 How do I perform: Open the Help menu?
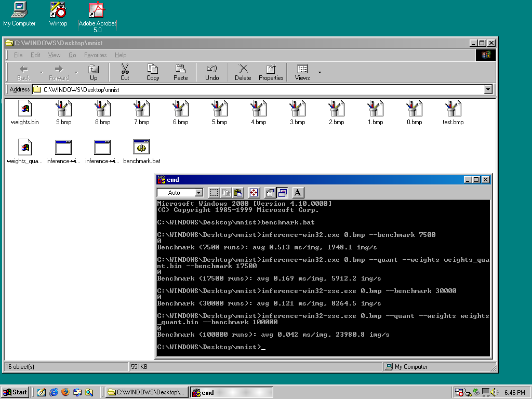tap(121, 55)
